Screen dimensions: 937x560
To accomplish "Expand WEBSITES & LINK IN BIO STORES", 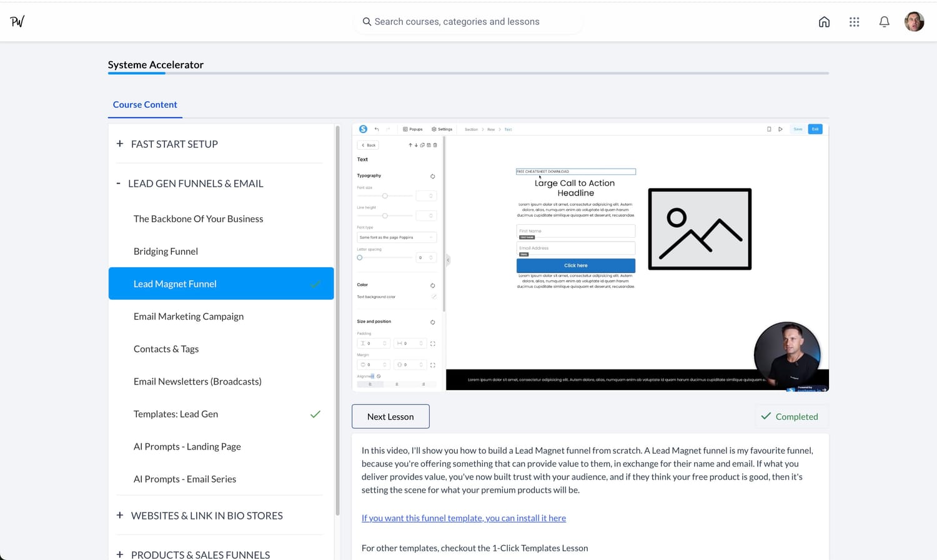I will pos(120,516).
